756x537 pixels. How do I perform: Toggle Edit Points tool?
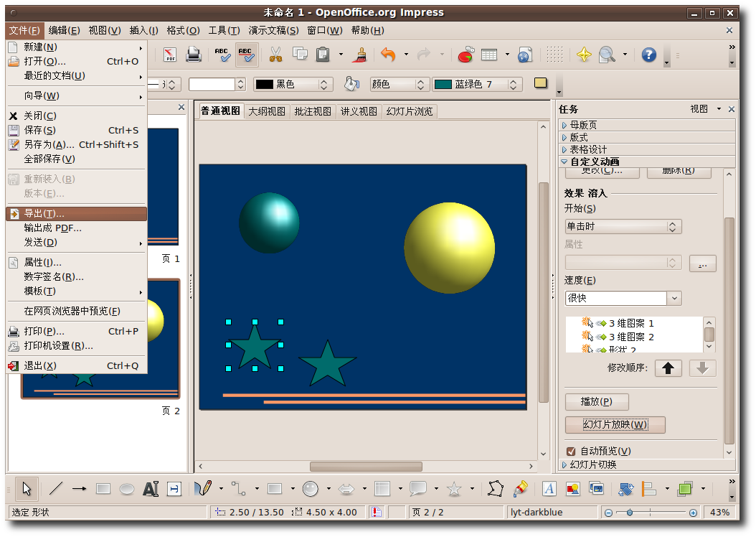click(x=495, y=489)
